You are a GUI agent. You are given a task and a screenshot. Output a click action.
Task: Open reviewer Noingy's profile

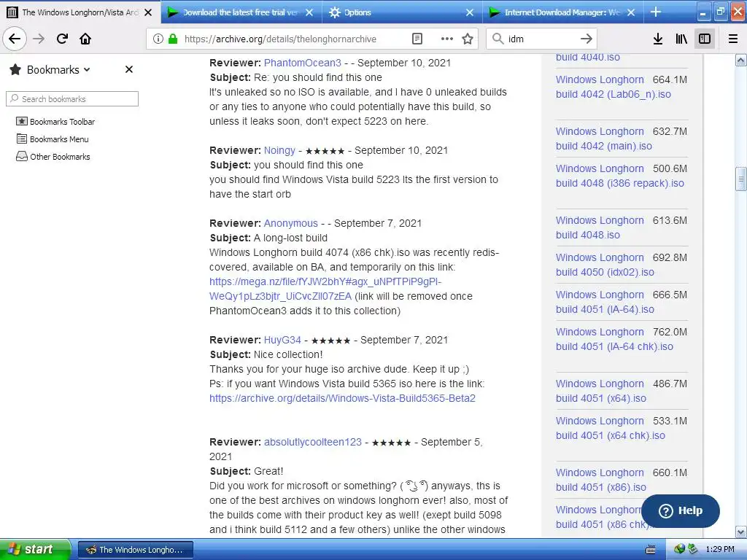pos(279,150)
